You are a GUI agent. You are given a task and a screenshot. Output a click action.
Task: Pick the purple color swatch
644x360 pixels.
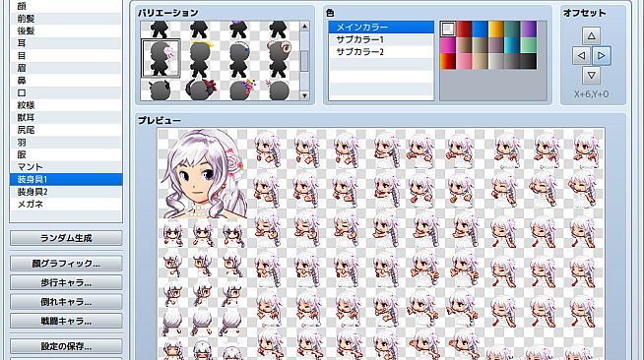528,30
